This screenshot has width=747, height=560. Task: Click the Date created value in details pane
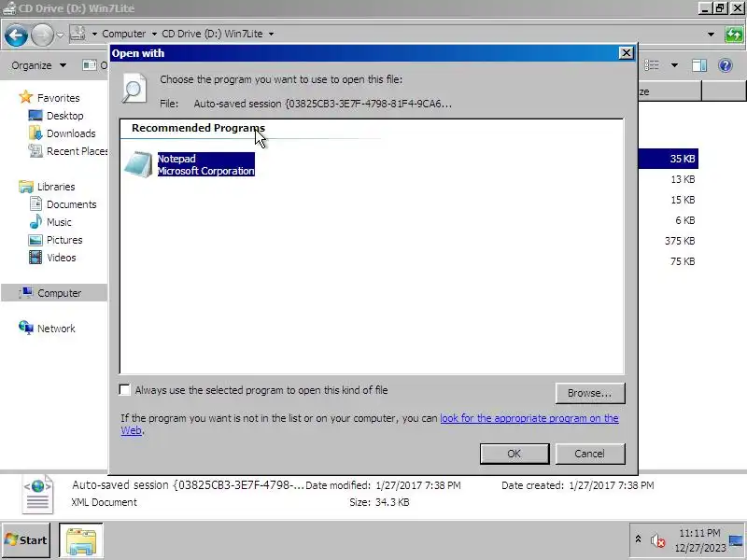tap(612, 485)
